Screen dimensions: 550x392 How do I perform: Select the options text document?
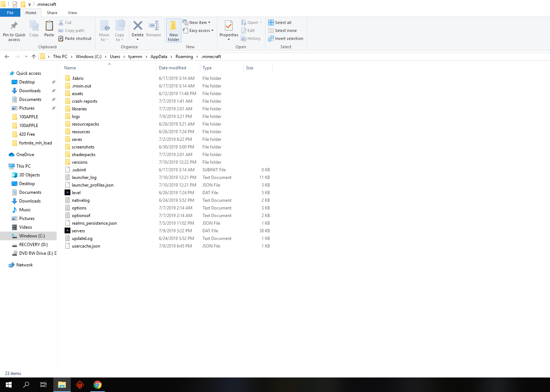coord(79,208)
